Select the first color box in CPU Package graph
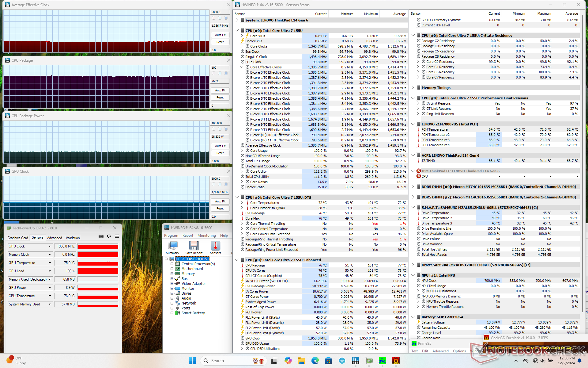The height and width of the screenshot is (368, 588). point(213,73)
